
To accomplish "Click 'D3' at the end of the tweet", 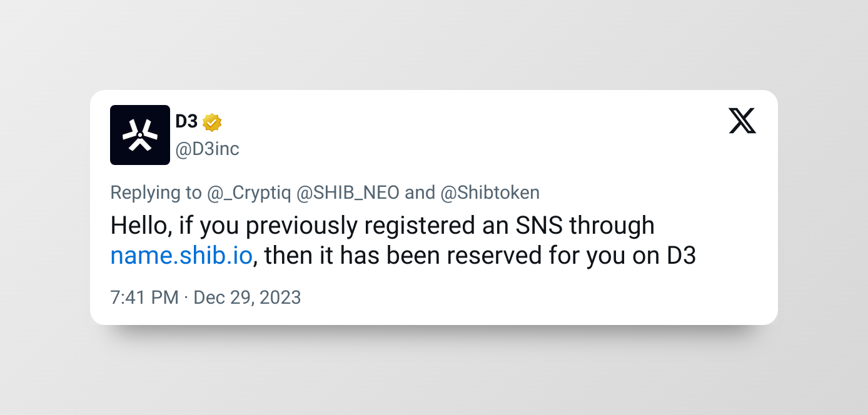I will tap(681, 256).
